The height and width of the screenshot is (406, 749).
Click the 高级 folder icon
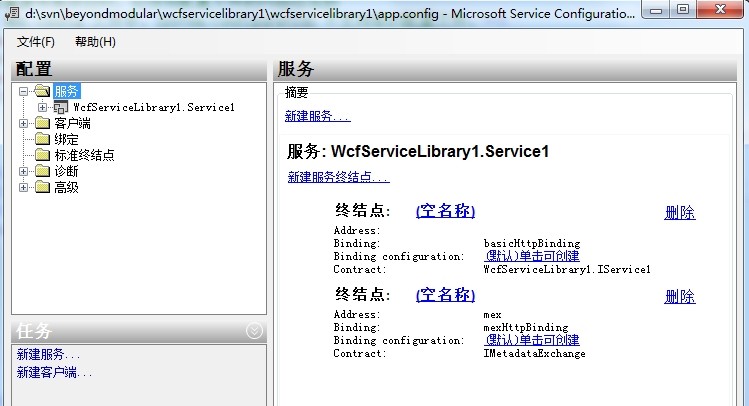[x=43, y=187]
